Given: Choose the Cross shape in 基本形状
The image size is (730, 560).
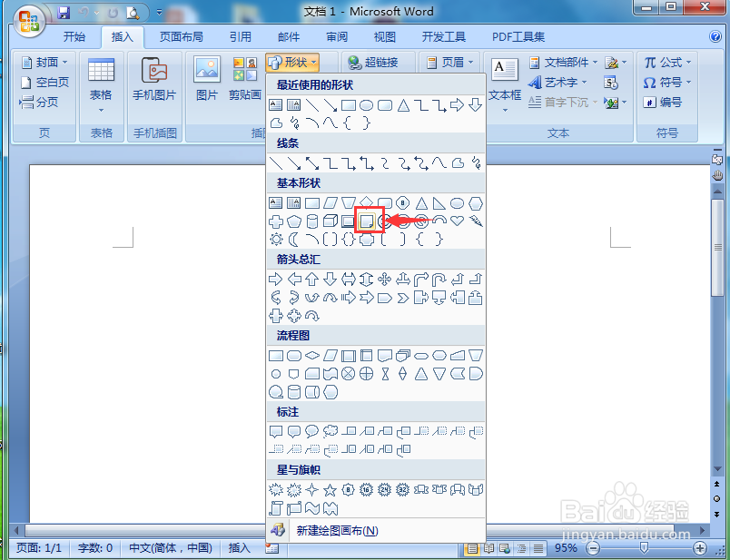Looking at the screenshot, I should pyautogui.click(x=276, y=221).
